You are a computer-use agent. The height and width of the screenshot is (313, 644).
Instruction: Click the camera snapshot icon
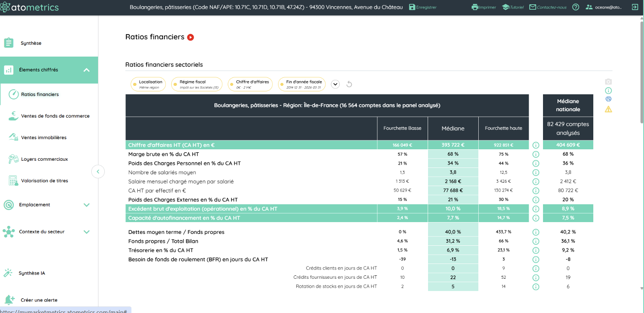[x=609, y=82]
